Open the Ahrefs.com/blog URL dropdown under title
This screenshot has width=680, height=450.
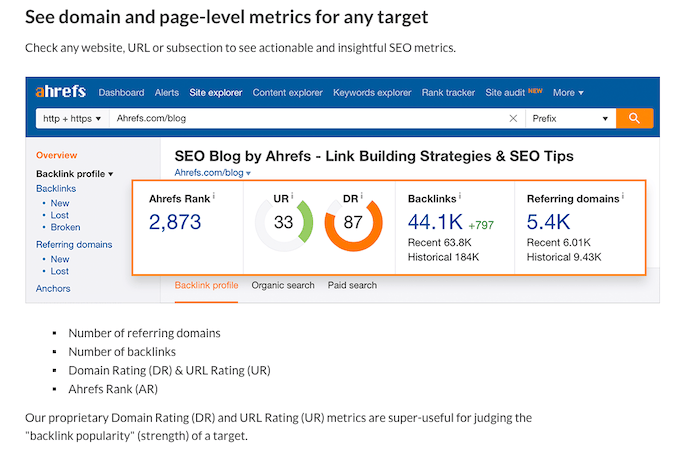click(212, 173)
